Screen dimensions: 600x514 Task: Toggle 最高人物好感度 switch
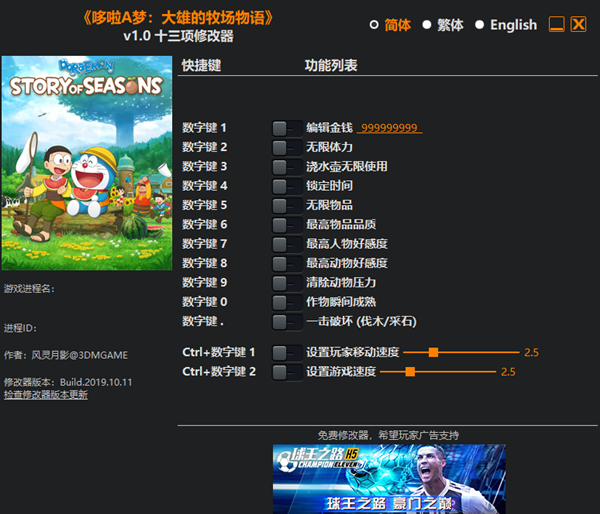(287, 245)
